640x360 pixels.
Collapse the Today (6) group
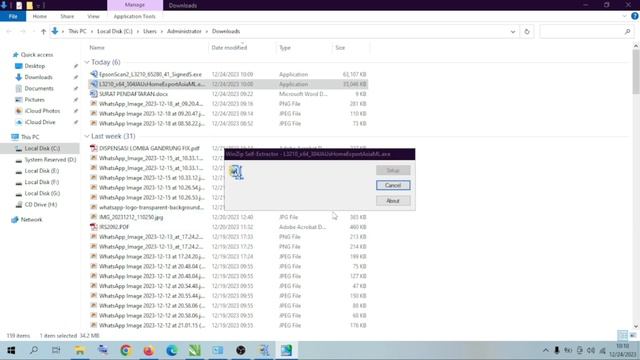point(87,62)
